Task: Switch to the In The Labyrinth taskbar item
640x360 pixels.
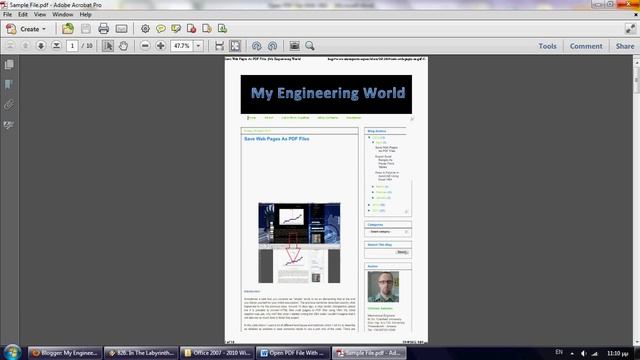Action: click(141, 353)
